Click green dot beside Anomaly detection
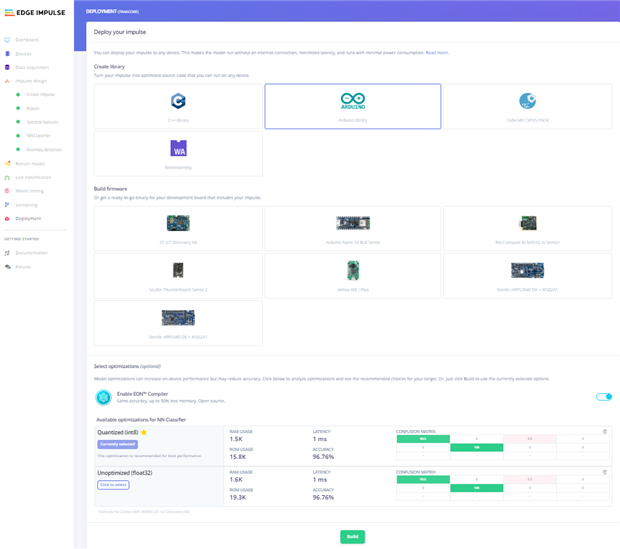 tap(18, 150)
